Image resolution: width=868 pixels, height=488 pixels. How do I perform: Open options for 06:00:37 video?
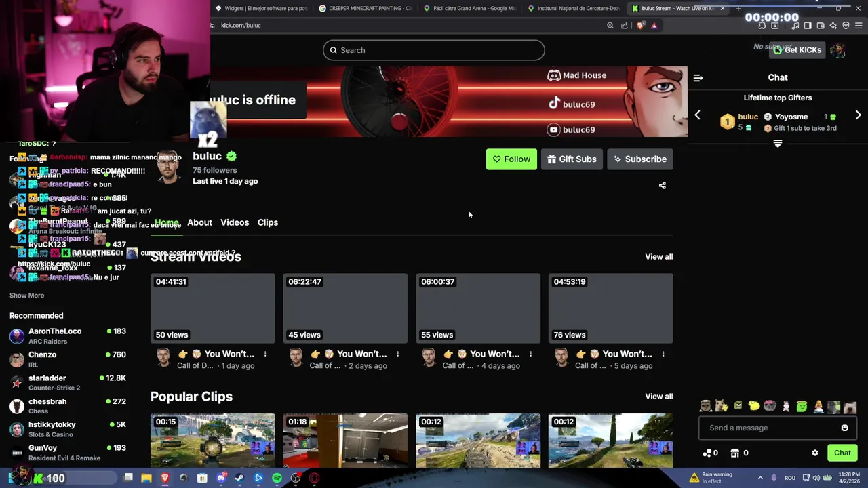[x=530, y=354]
